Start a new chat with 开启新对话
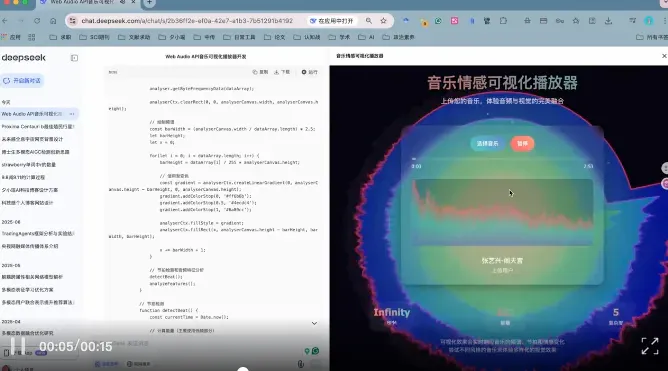This screenshot has height=371, width=668. (22, 81)
